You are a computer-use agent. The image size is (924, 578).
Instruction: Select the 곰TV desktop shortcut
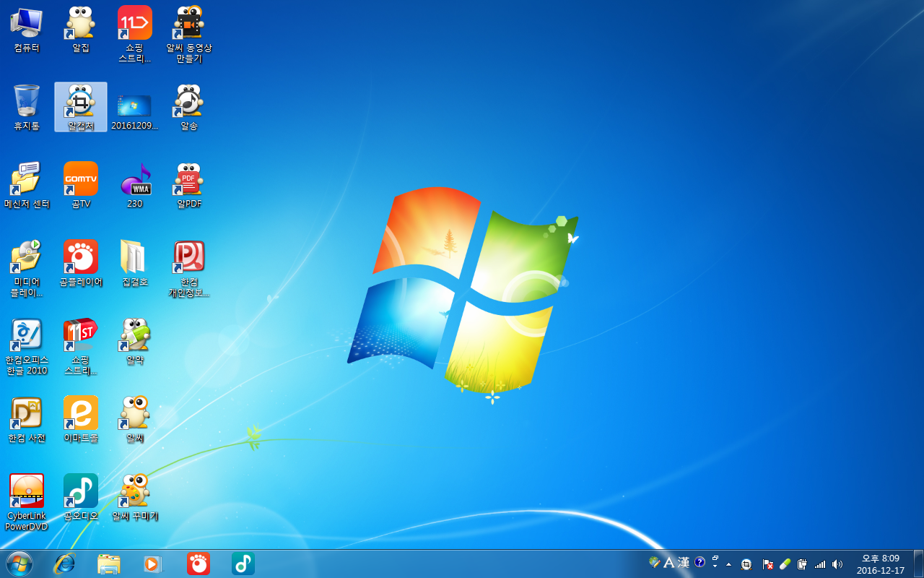(81, 180)
